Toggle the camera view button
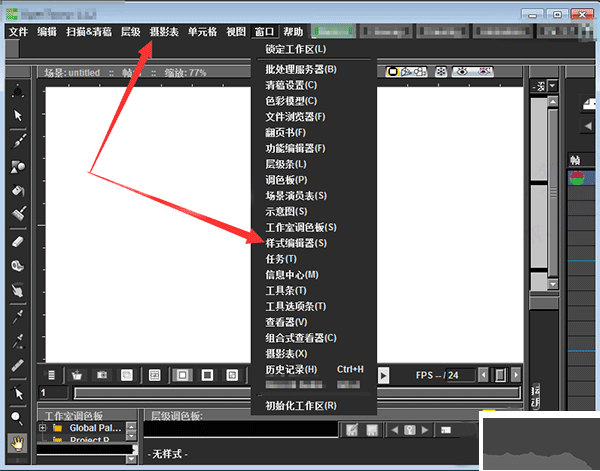The width and height of the screenshot is (600, 471). tap(420, 72)
